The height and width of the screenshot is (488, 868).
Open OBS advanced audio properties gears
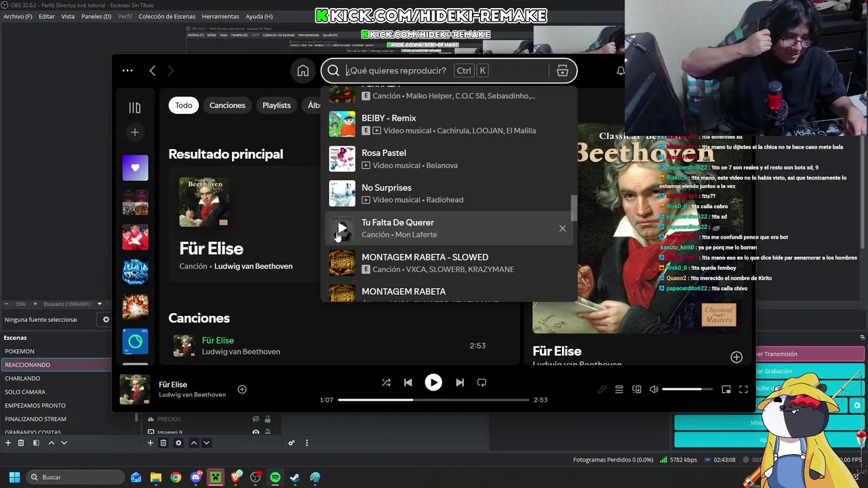[x=292, y=443]
